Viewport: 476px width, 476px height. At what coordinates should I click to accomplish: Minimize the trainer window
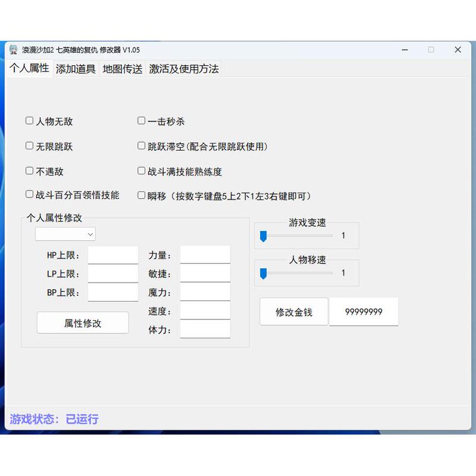pos(405,50)
